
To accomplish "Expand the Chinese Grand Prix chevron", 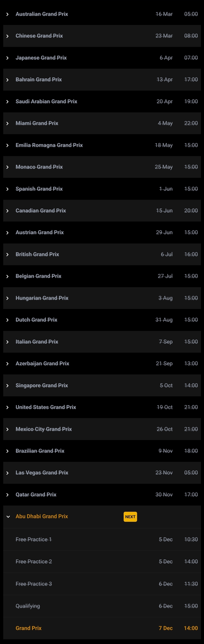I will click(x=8, y=36).
